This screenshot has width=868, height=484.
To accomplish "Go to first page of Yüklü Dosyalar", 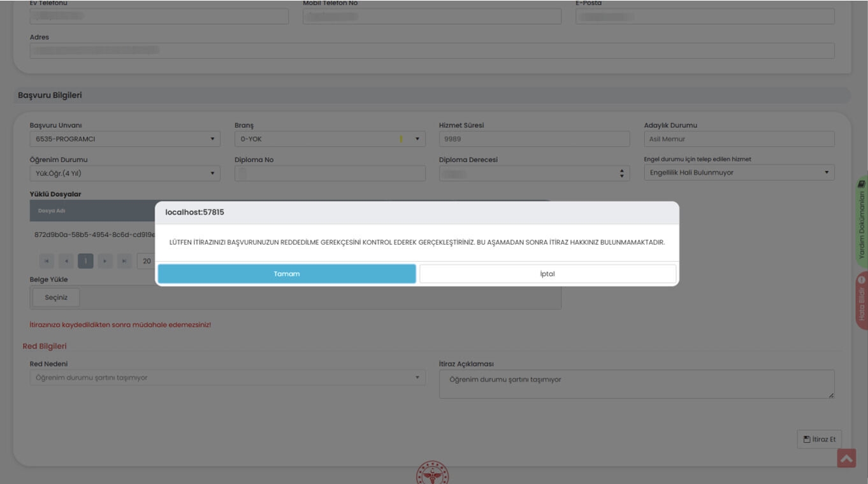I will pos(47,261).
